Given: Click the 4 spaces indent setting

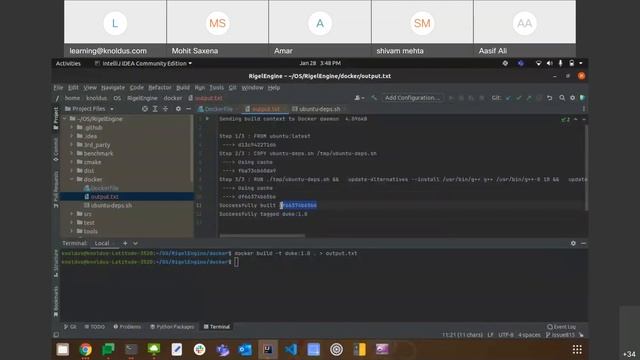Looking at the screenshot, I should click(x=529, y=335).
